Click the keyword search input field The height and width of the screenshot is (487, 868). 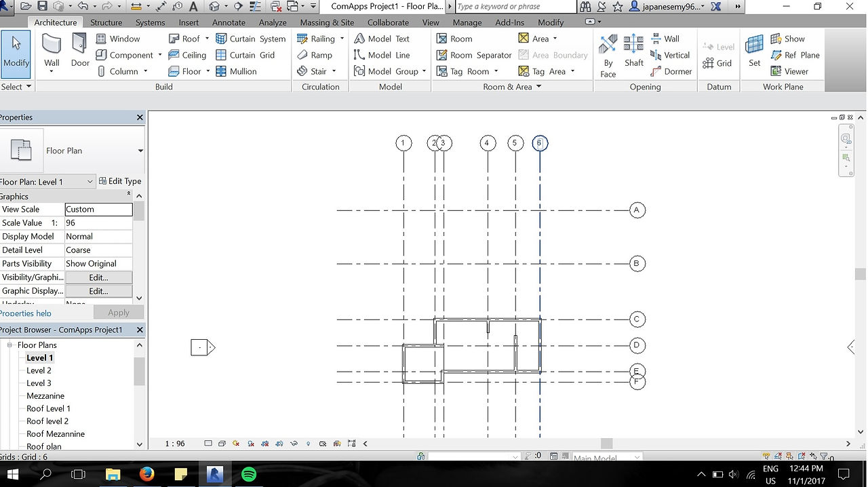pos(515,6)
